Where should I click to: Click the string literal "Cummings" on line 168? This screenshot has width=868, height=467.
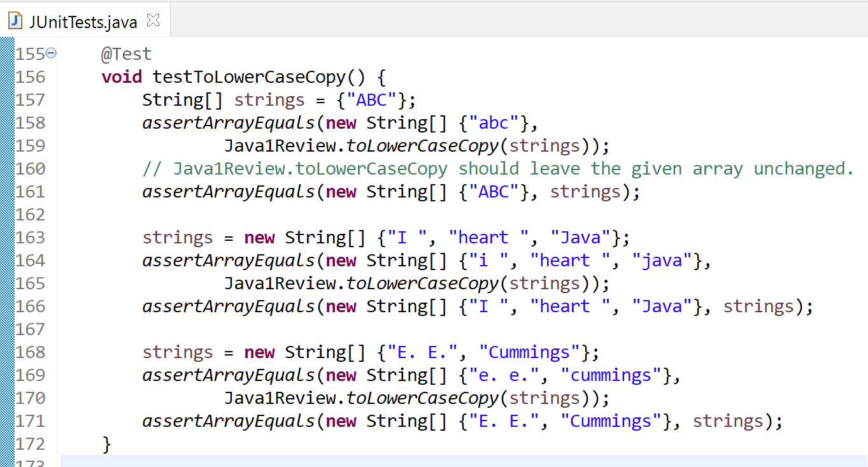tap(529, 352)
